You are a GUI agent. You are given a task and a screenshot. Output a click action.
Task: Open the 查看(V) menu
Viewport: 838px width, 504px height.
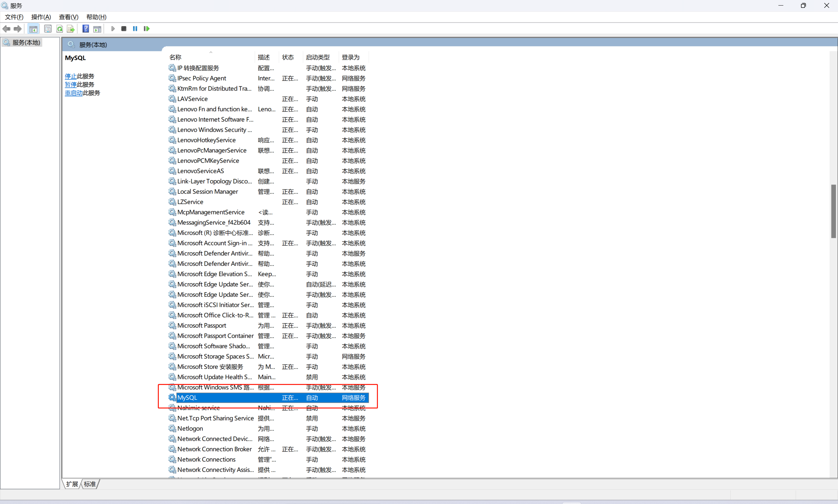click(68, 17)
